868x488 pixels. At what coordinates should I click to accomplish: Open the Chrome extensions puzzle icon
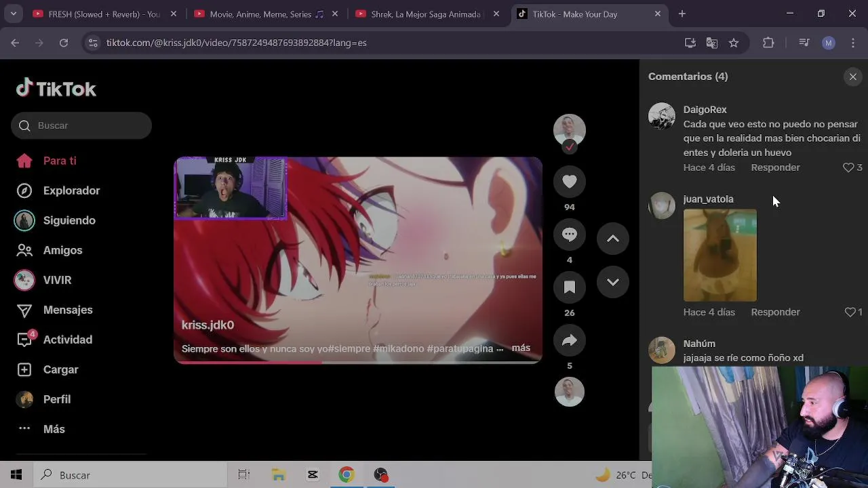(x=768, y=43)
